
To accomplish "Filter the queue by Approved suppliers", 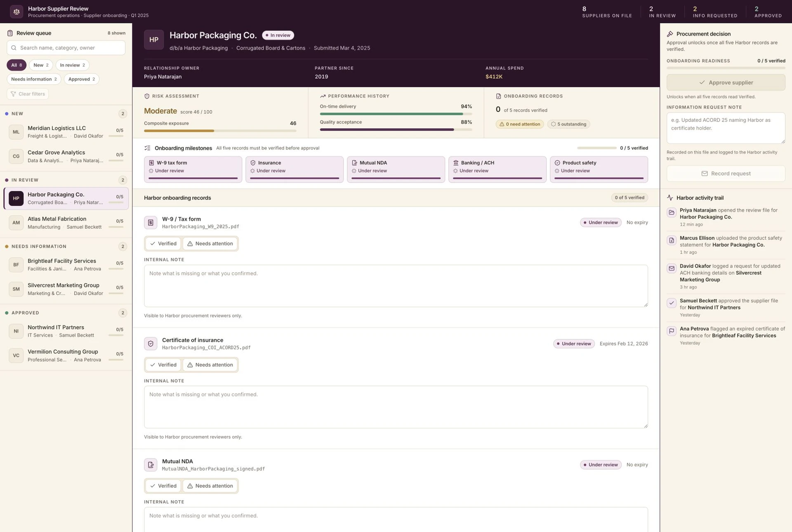I will tap(82, 79).
